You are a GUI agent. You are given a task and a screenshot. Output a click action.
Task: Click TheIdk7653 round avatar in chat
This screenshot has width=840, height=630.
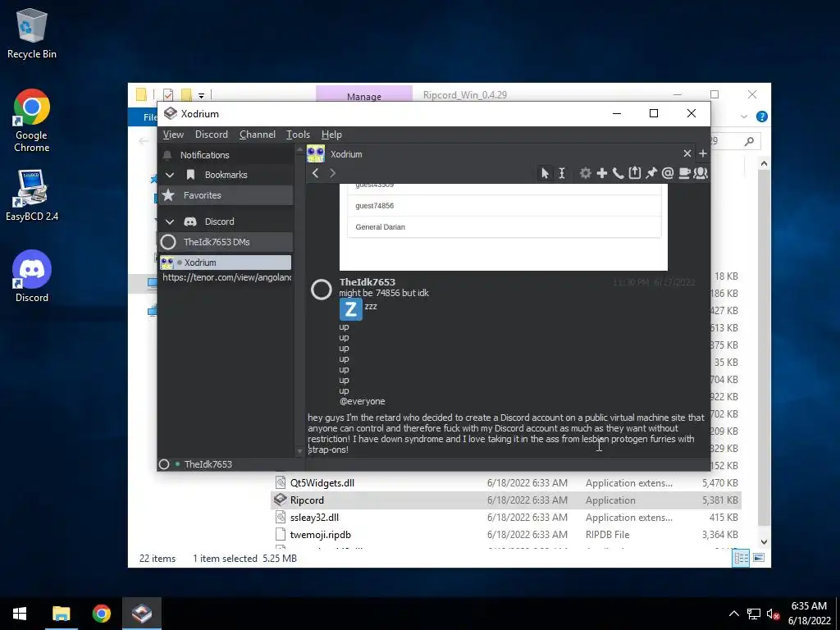(322, 290)
